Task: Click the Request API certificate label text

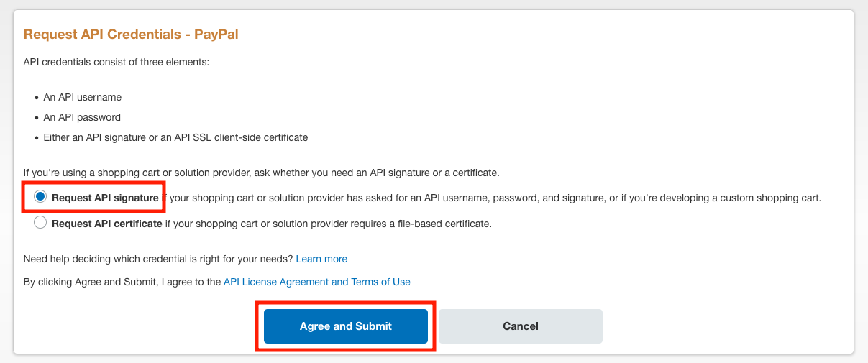Action: coord(107,224)
